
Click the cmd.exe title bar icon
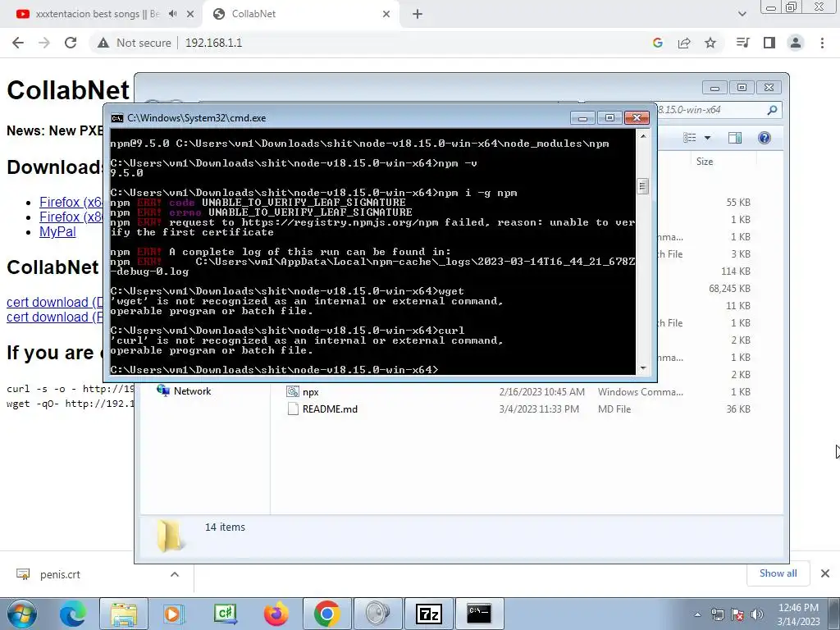click(x=116, y=118)
